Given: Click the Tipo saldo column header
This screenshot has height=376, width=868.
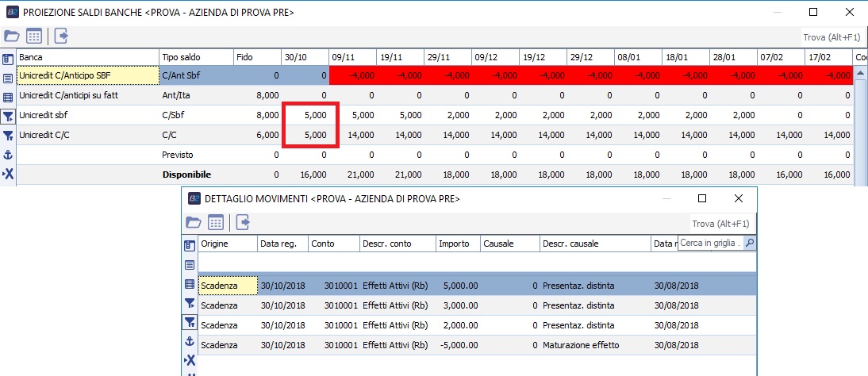Looking at the screenshot, I should (x=196, y=58).
